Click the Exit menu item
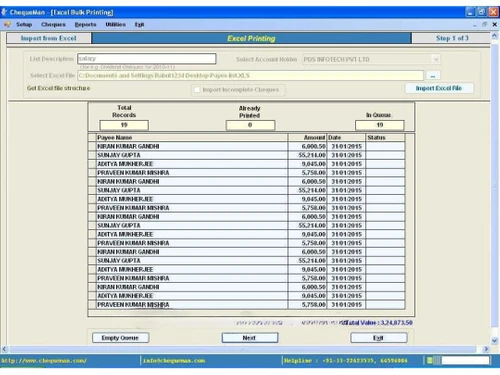 tap(139, 25)
